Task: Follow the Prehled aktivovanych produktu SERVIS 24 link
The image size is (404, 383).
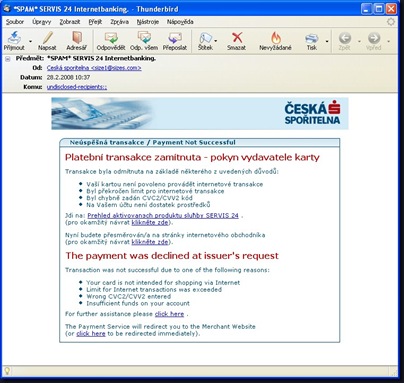Action: click(x=163, y=215)
